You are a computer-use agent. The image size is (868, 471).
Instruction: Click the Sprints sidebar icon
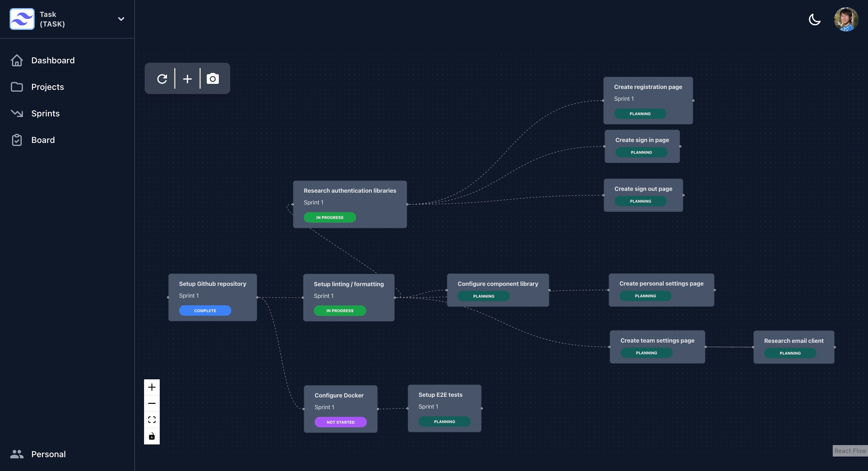tap(16, 114)
